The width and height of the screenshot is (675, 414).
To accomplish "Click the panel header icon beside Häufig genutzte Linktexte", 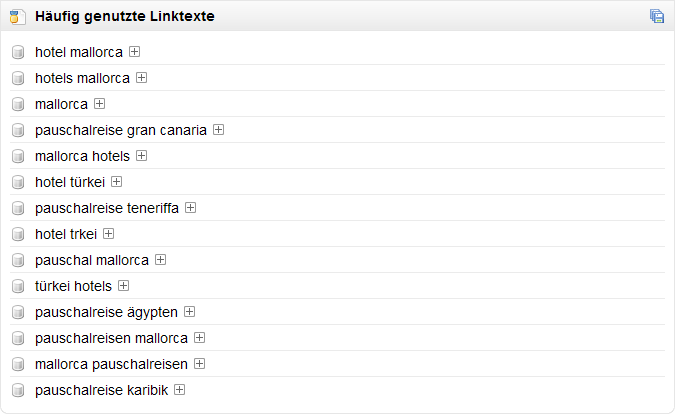I will 18,16.
